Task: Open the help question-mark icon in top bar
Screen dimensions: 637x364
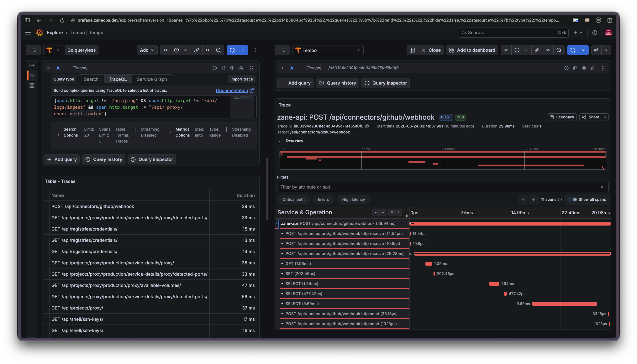Action: 594,33
